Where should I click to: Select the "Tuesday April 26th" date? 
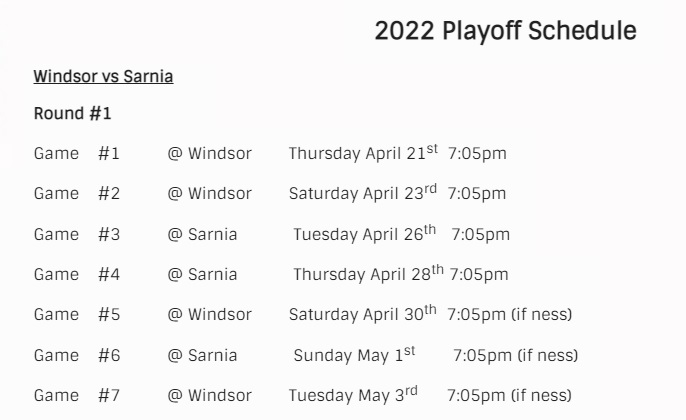(364, 234)
